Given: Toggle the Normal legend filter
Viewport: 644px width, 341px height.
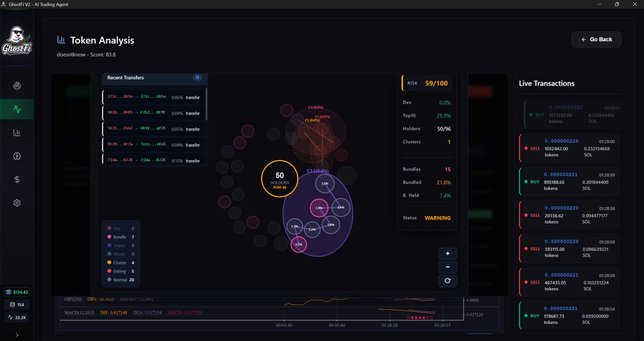Looking at the screenshot, I should [x=121, y=280].
